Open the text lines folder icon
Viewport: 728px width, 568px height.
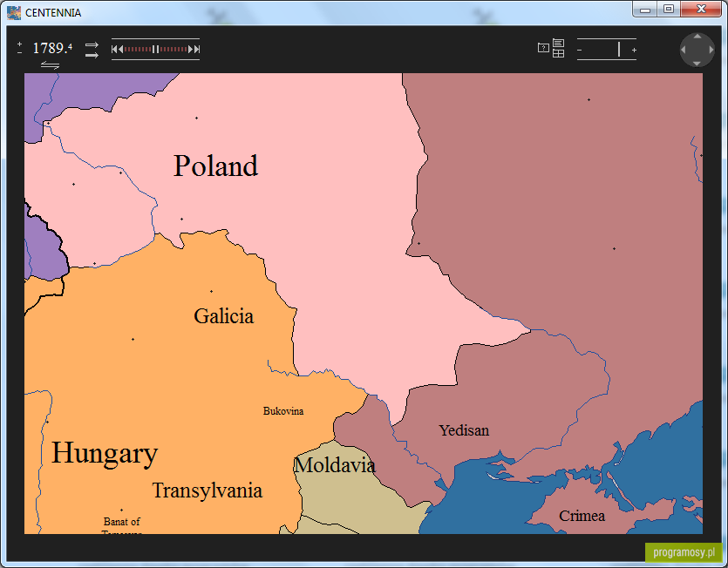(x=558, y=44)
